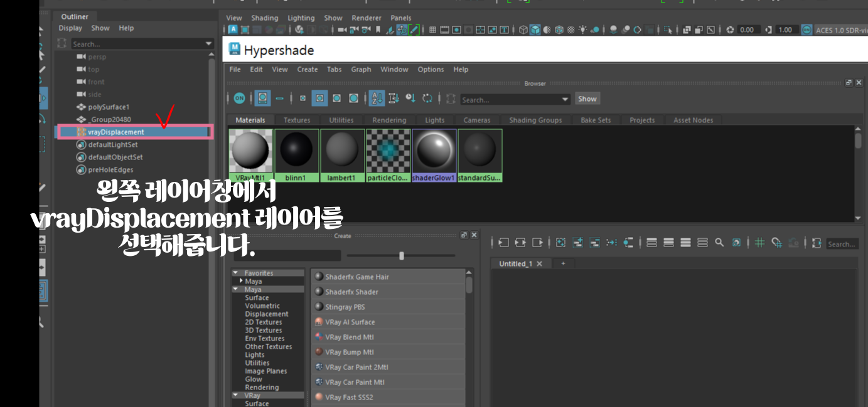
Task: Sort browser items by time icon
Action: pos(410,98)
